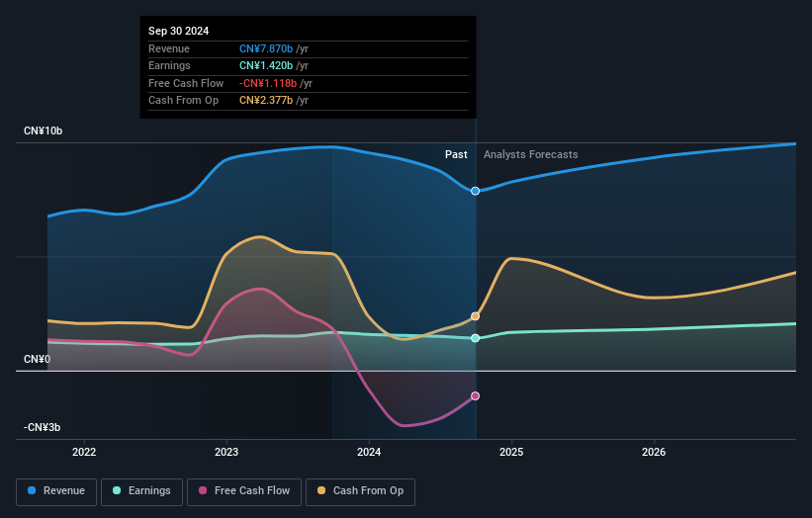Click the Analysts Forecasts label

click(531, 154)
